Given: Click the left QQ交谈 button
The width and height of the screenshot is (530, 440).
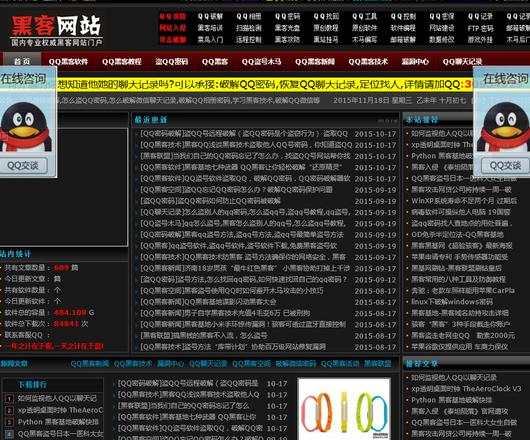Looking at the screenshot, I should 23,166.
